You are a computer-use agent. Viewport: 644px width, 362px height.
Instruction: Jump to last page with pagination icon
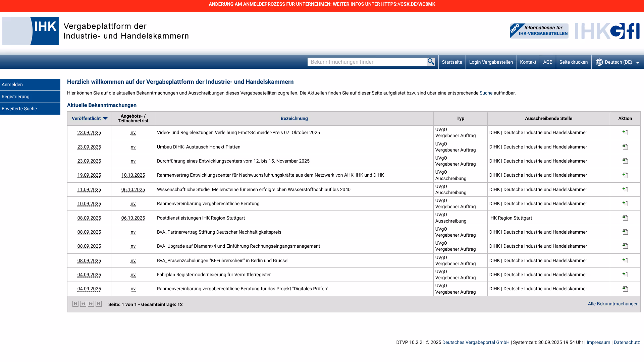click(x=98, y=304)
